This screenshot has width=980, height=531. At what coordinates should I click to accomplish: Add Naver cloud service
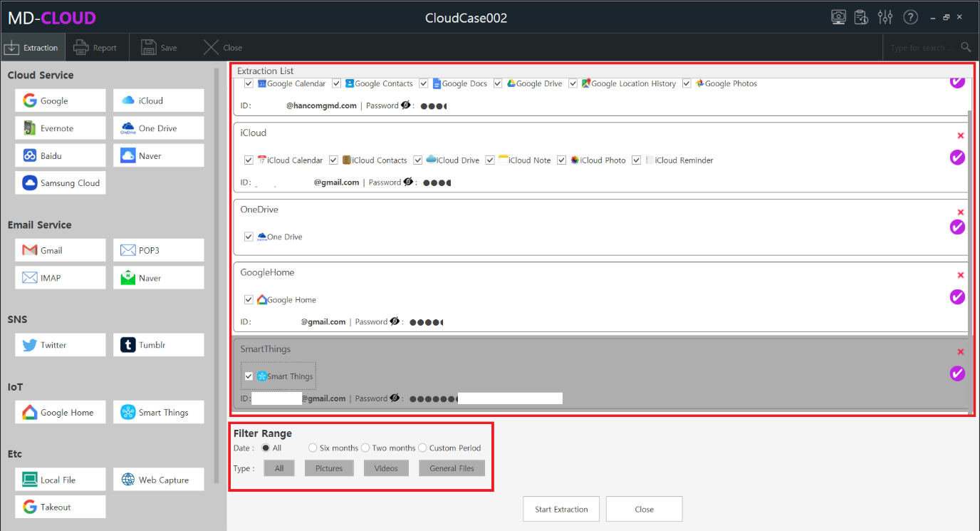(x=158, y=155)
